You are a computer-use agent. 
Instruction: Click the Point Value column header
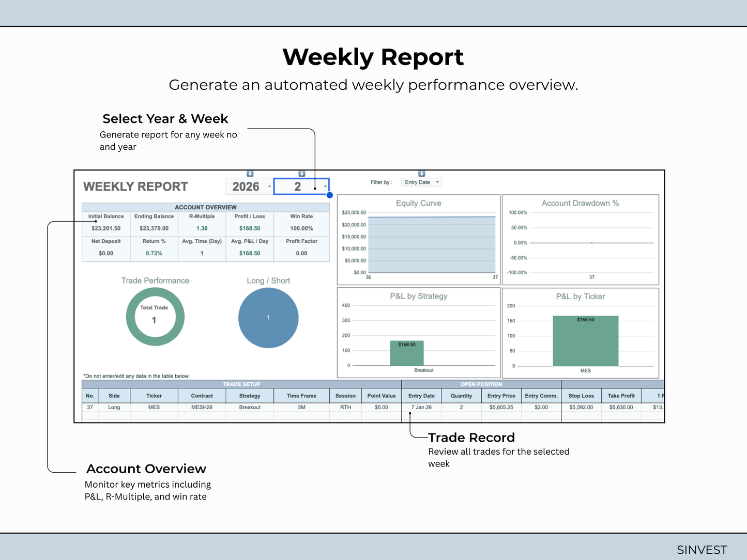pyautogui.click(x=382, y=396)
